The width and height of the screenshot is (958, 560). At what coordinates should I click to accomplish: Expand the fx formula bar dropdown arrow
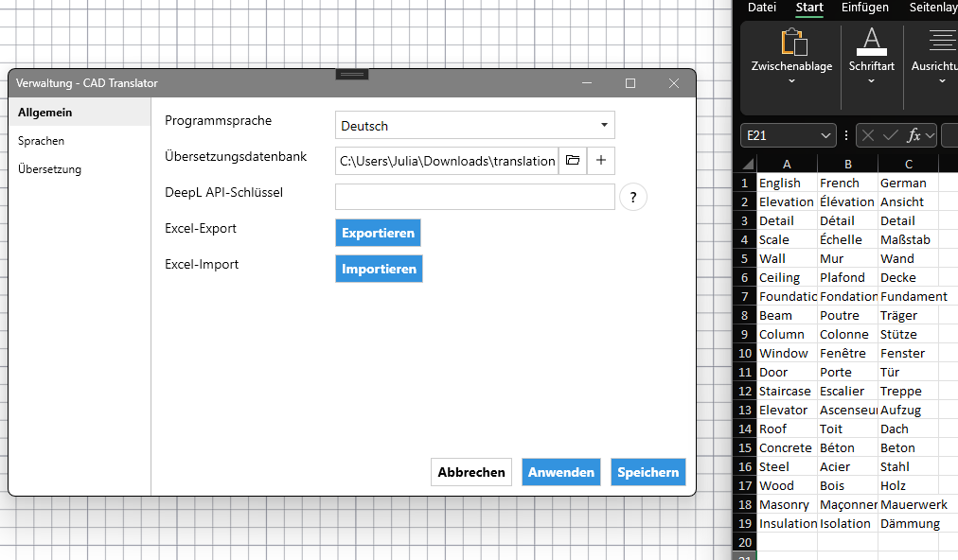[x=930, y=135]
